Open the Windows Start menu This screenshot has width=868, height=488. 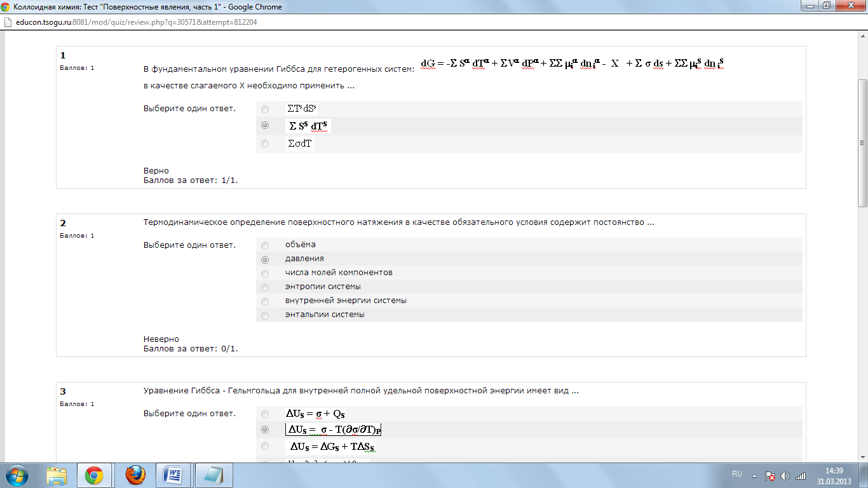click(x=17, y=475)
